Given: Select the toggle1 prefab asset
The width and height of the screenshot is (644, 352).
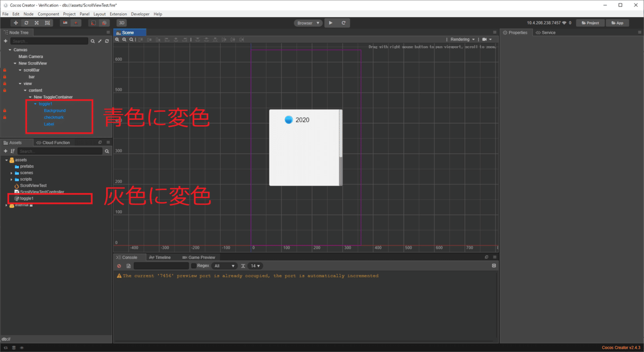Looking at the screenshot, I should click(x=27, y=199).
